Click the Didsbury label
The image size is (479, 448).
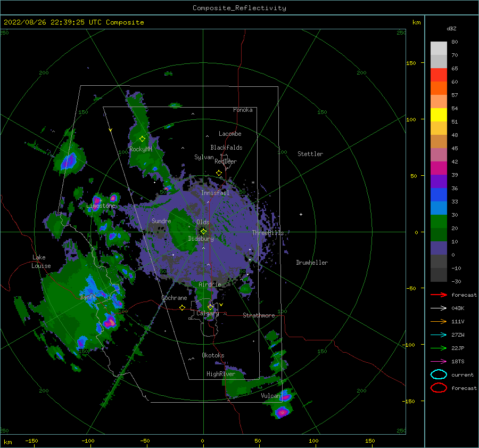pos(201,239)
